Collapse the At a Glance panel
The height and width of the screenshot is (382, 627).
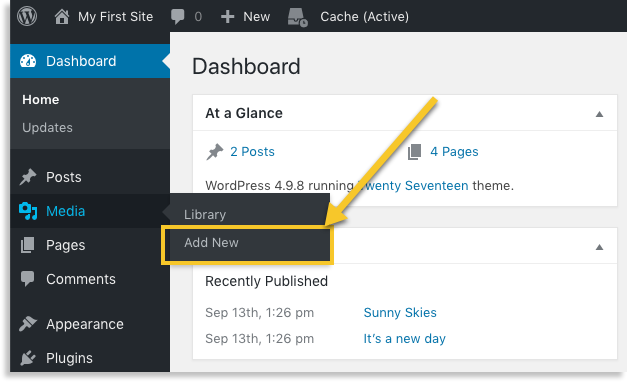(x=599, y=114)
